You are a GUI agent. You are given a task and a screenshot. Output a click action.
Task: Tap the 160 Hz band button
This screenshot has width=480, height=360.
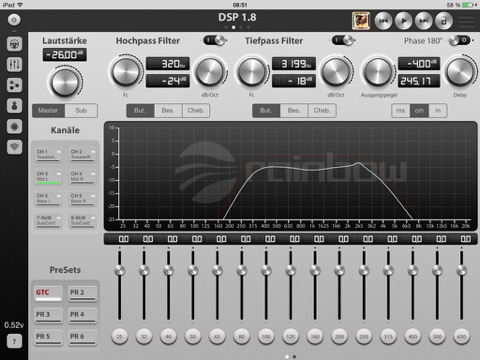click(x=315, y=337)
